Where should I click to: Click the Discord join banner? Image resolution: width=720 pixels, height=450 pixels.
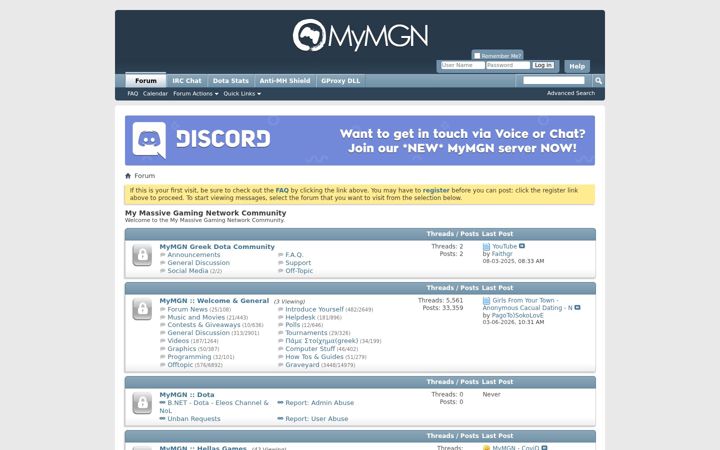coord(360,141)
